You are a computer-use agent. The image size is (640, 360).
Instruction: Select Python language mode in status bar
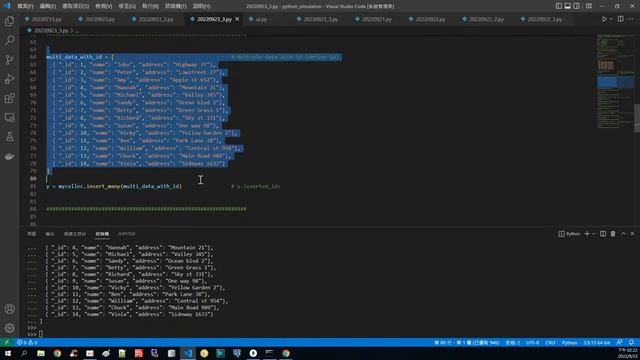click(569, 342)
